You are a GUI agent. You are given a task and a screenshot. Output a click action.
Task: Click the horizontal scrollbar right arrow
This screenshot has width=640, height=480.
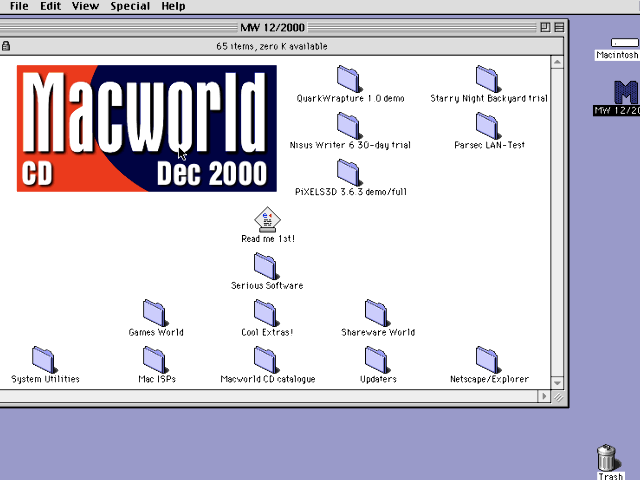pos(544,396)
